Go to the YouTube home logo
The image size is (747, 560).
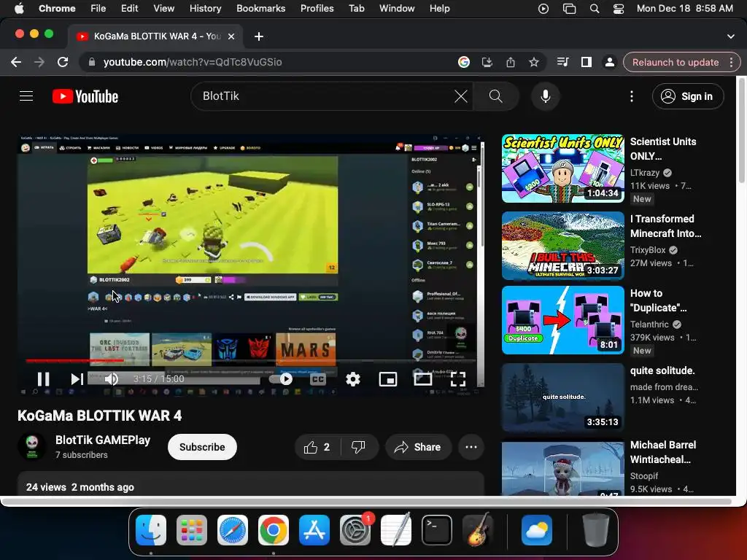coord(85,96)
